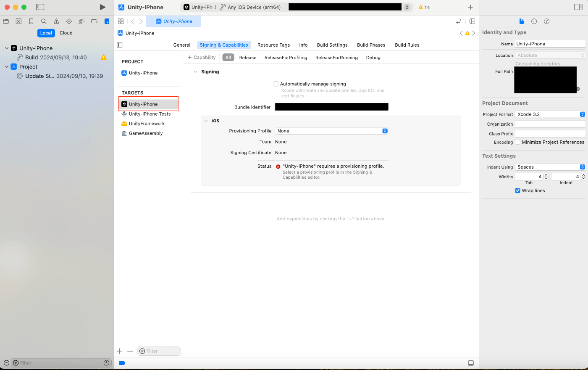The width and height of the screenshot is (588, 370).
Task: Open the Test navigator diamond icon
Action: point(69,21)
